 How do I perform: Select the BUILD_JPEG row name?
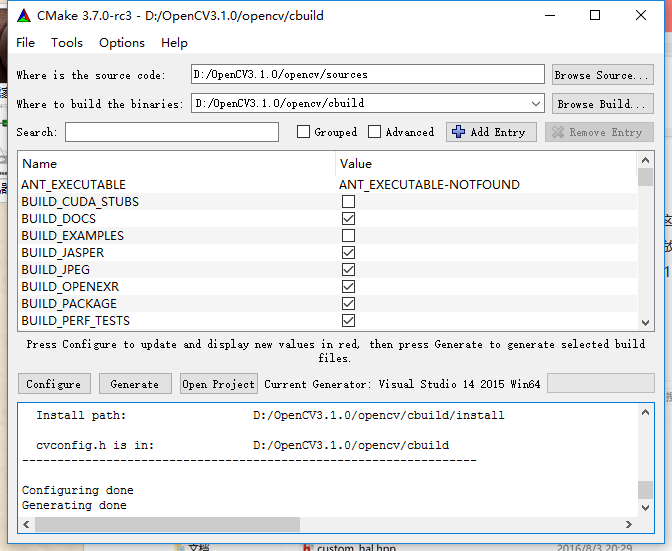[x=56, y=270]
